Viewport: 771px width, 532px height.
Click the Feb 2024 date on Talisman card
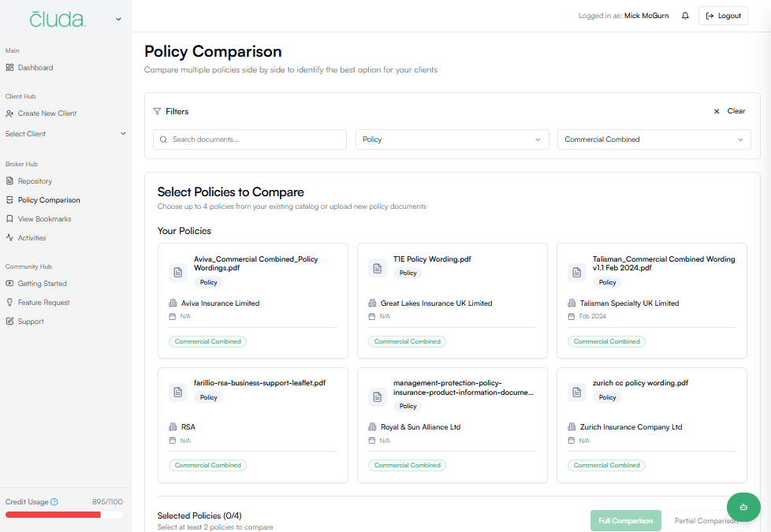click(x=593, y=316)
